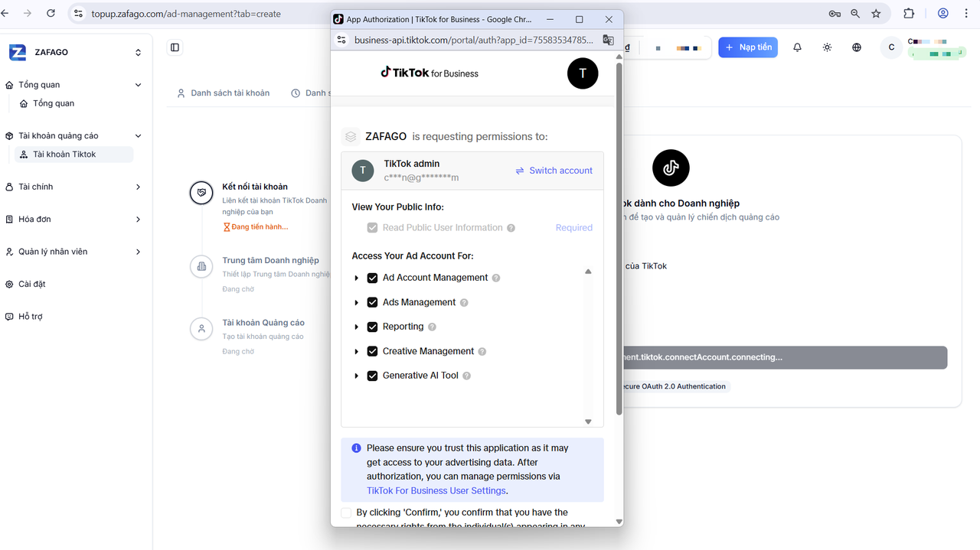
Task: Bookmark this page with the star icon
Action: coord(876,14)
